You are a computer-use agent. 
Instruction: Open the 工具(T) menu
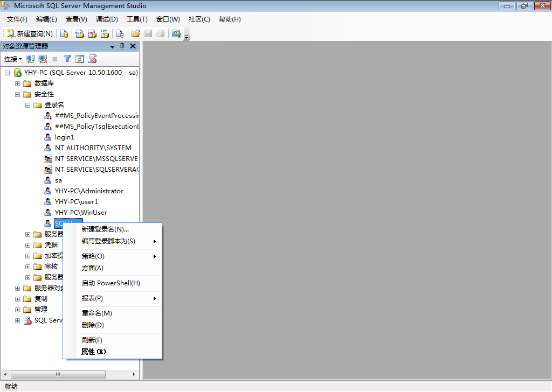pos(137,19)
